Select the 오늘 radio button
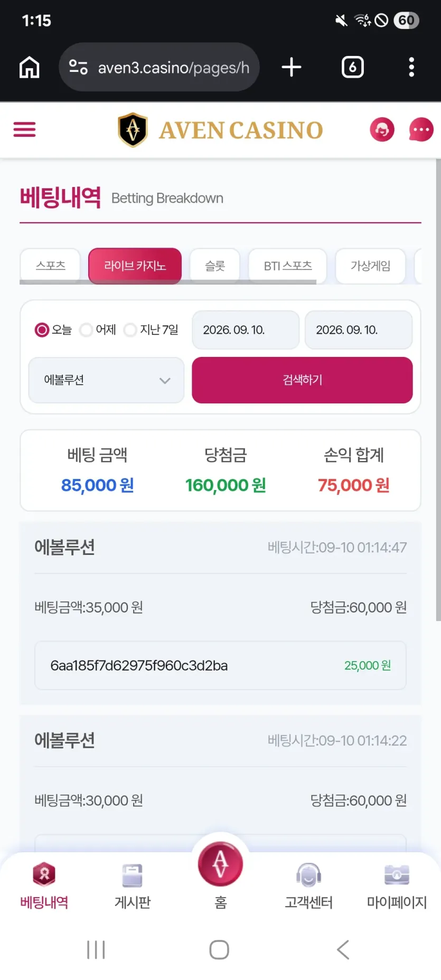Viewport: 441px width, 980px height. 42,330
